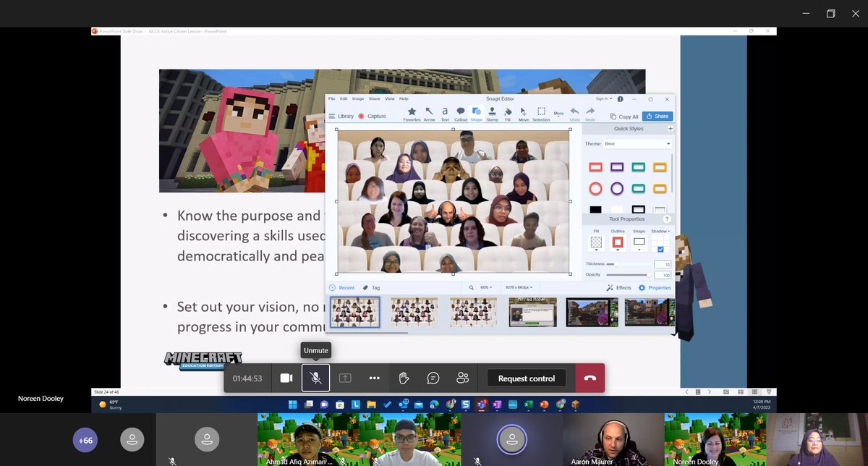Open Snagit Editor Share menu
The width and height of the screenshot is (868, 466).
click(x=374, y=98)
